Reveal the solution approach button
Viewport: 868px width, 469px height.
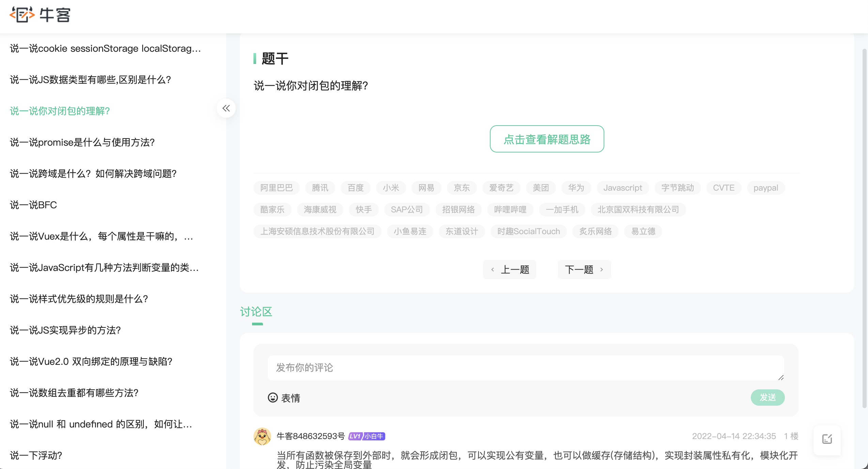[x=547, y=139]
